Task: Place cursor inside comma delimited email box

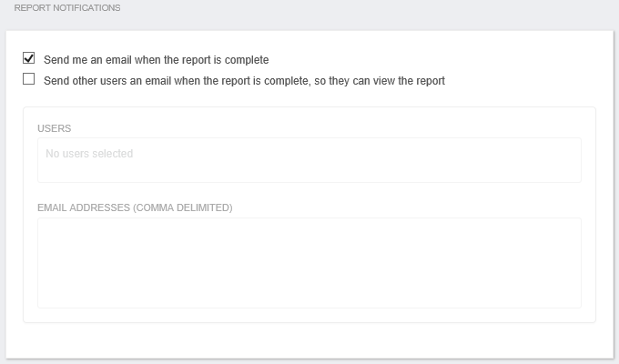Action: click(x=309, y=263)
